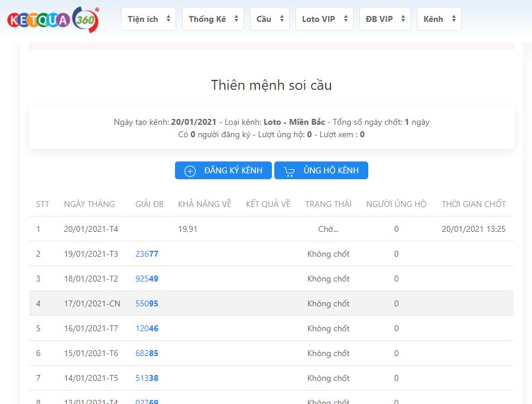This screenshot has height=404, width=532.
Task: Open the Tiện ích dropdown
Action: click(148, 19)
